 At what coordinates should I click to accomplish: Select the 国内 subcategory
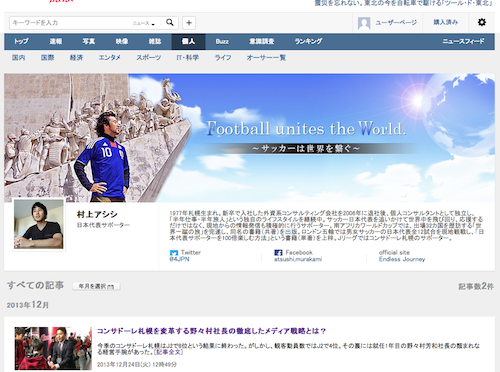(19, 58)
